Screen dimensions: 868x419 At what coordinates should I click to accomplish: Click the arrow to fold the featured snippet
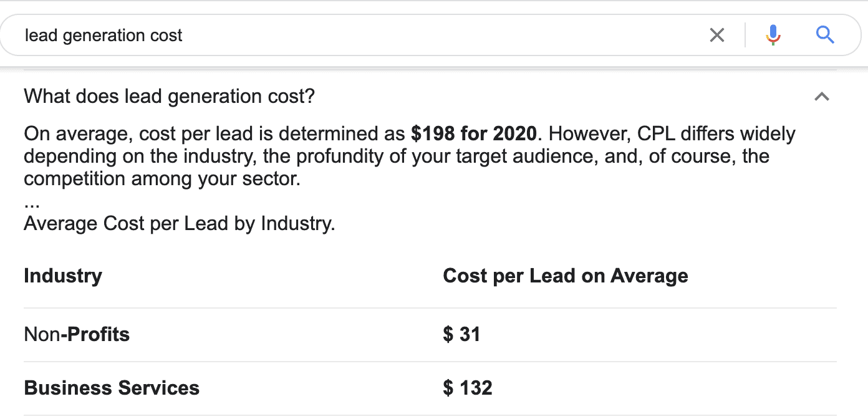[x=822, y=97]
